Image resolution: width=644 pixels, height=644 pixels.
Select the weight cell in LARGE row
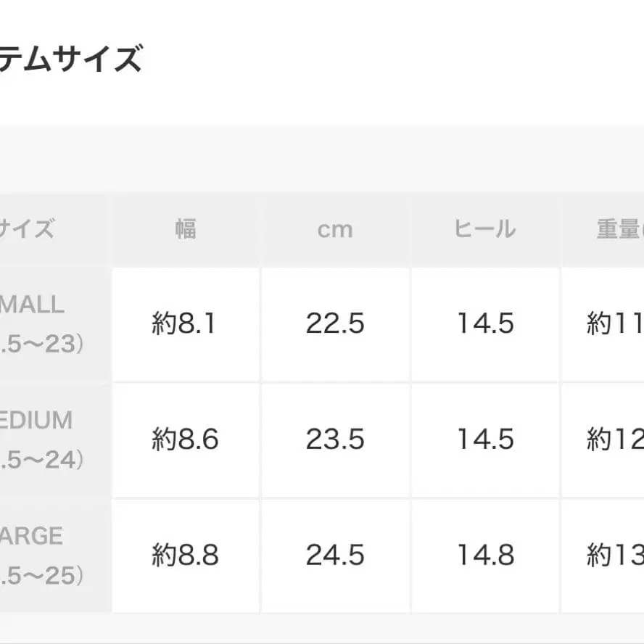pyautogui.click(x=614, y=556)
